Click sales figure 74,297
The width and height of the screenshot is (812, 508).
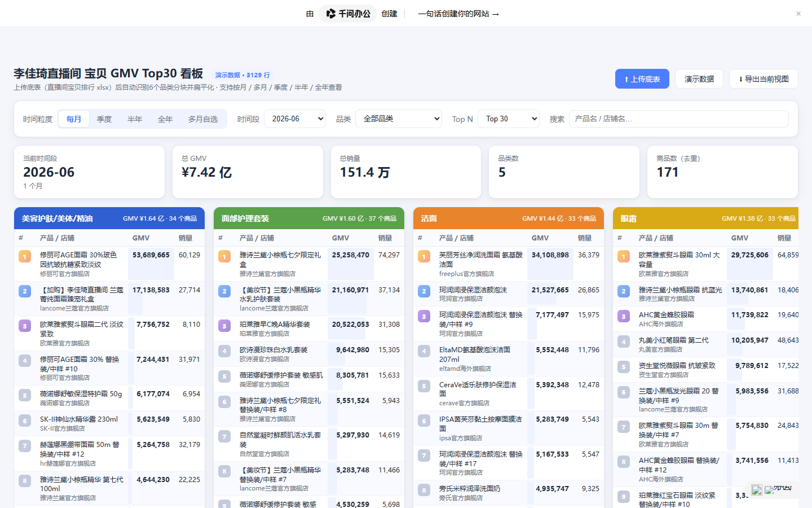coord(389,255)
